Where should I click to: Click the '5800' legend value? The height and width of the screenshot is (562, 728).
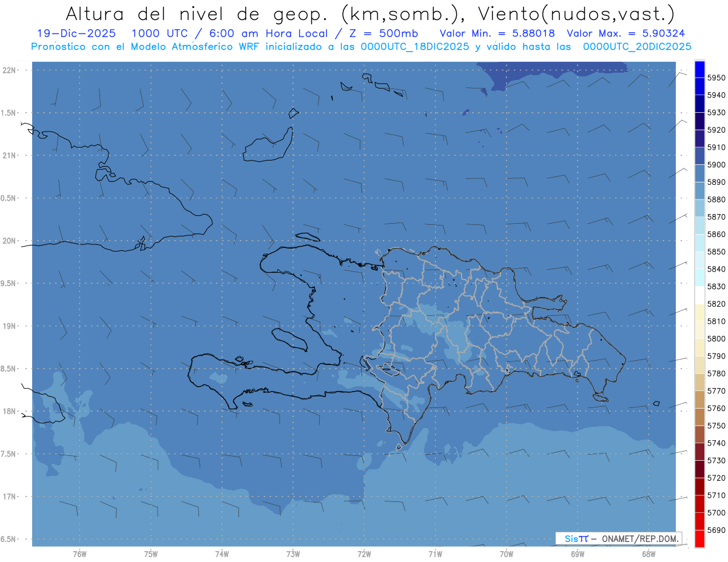point(716,339)
